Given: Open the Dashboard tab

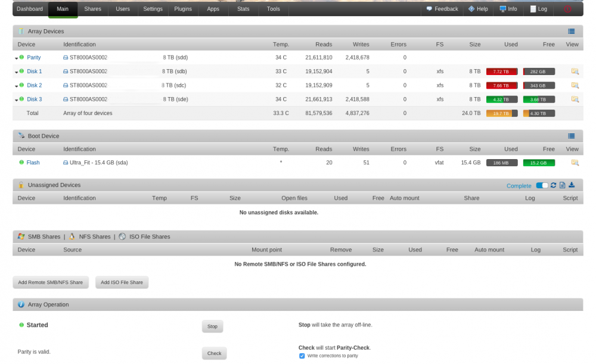Looking at the screenshot, I should tap(30, 9).
